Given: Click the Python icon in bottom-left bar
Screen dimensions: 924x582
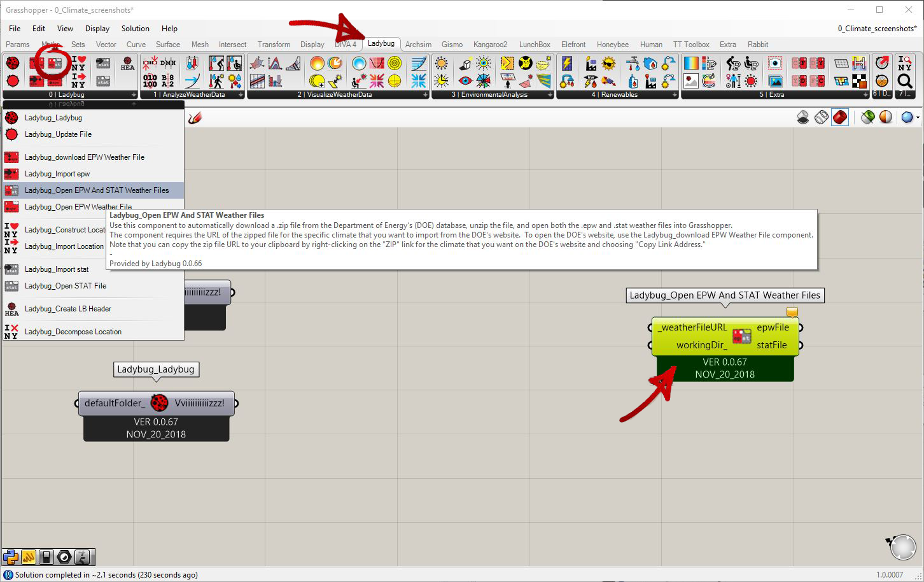Looking at the screenshot, I should click(11, 557).
